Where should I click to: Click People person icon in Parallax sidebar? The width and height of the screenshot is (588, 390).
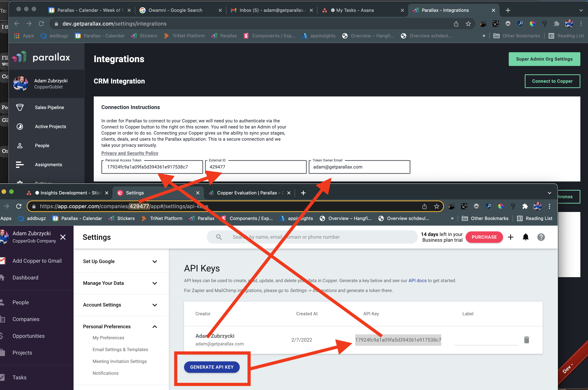tap(20, 145)
